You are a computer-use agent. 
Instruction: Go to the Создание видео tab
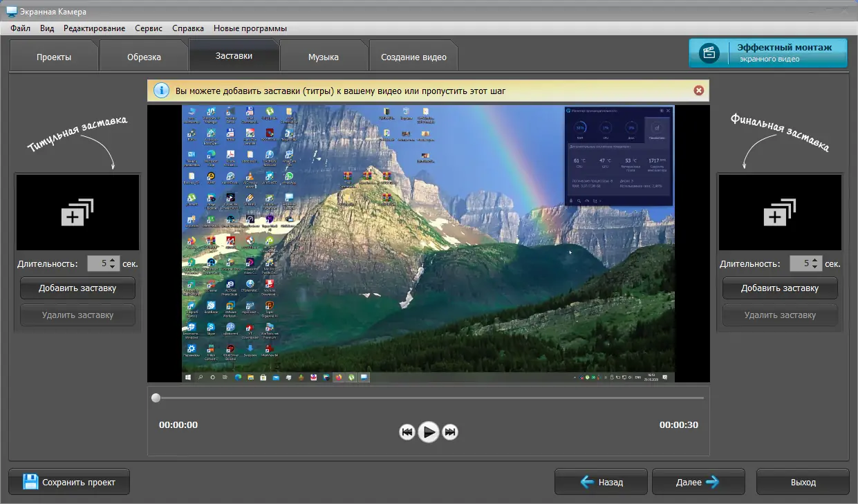[413, 57]
